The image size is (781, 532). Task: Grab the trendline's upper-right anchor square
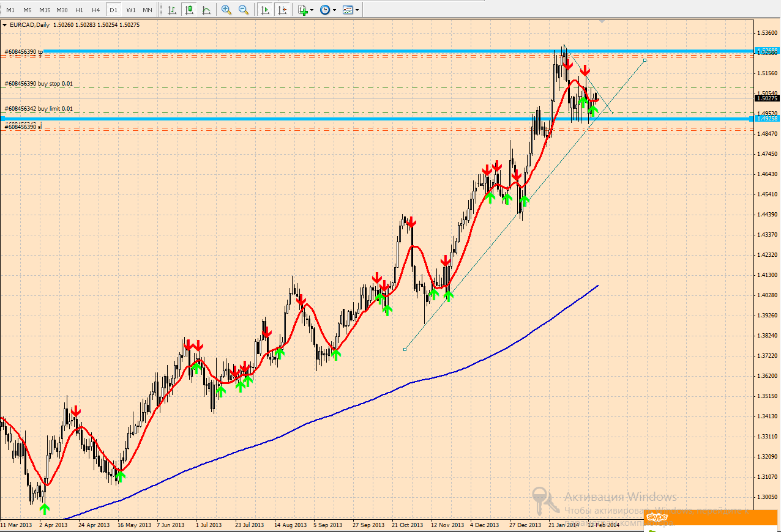(x=645, y=60)
